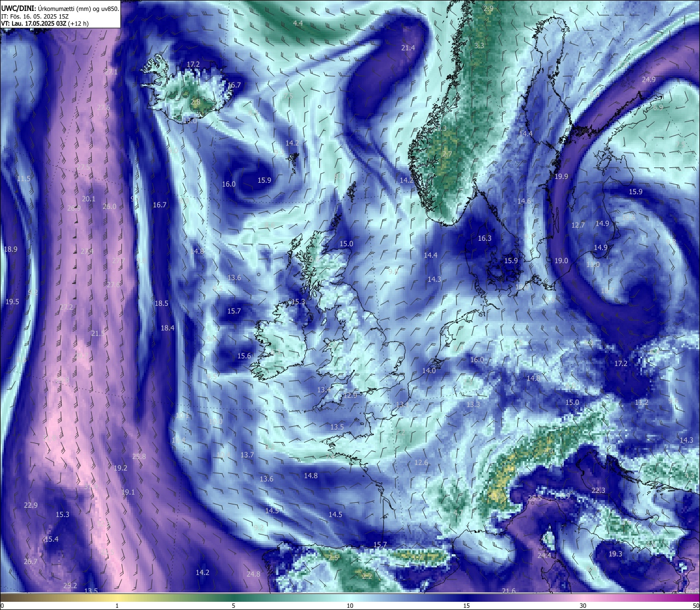Click the 14.0 value near the Netherlands

(429, 370)
